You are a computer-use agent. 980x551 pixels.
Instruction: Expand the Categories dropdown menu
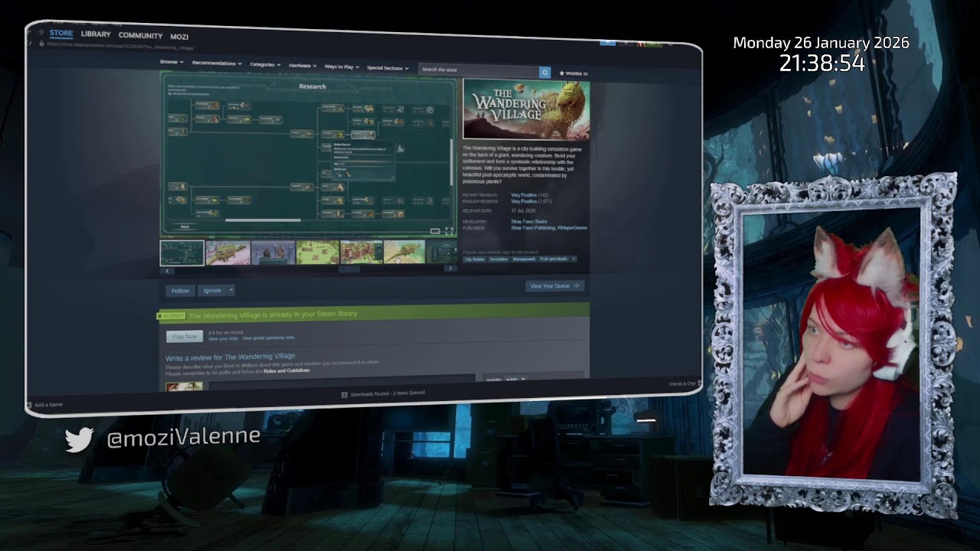point(265,65)
